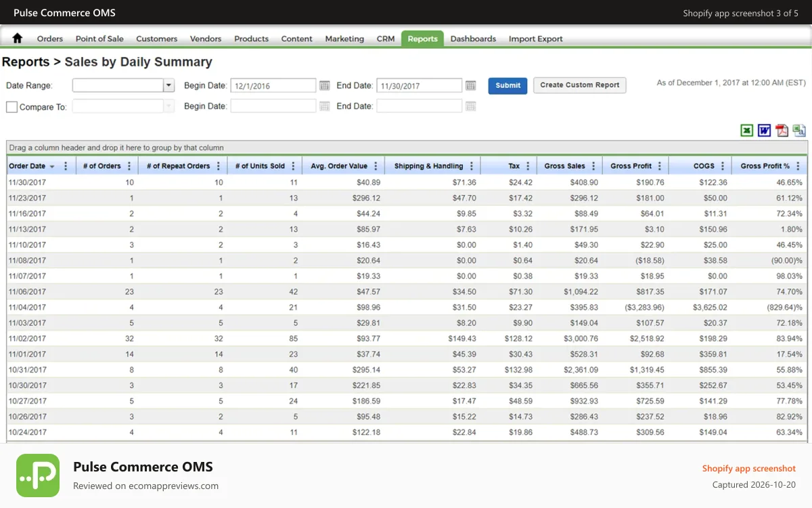Open the Marketing menu
The width and height of the screenshot is (812, 508).
(344, 39)
